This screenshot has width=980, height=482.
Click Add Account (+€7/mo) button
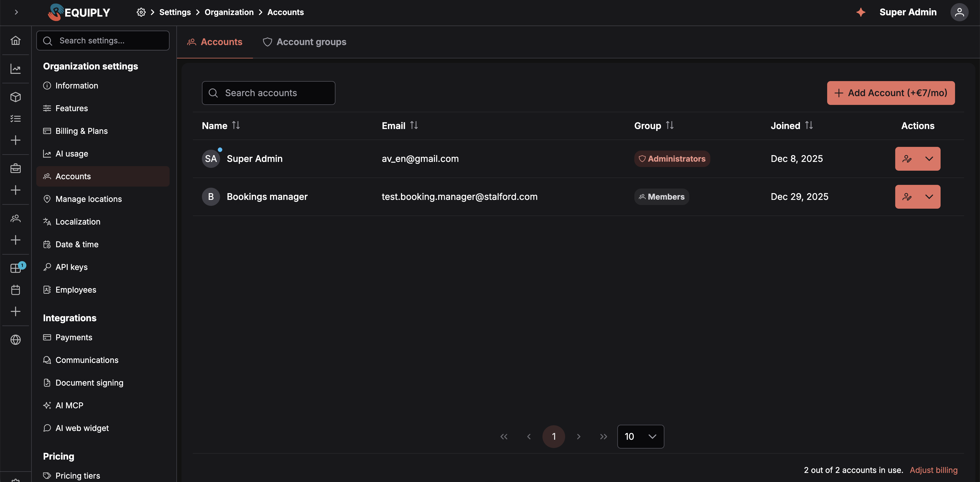point(891,93)
